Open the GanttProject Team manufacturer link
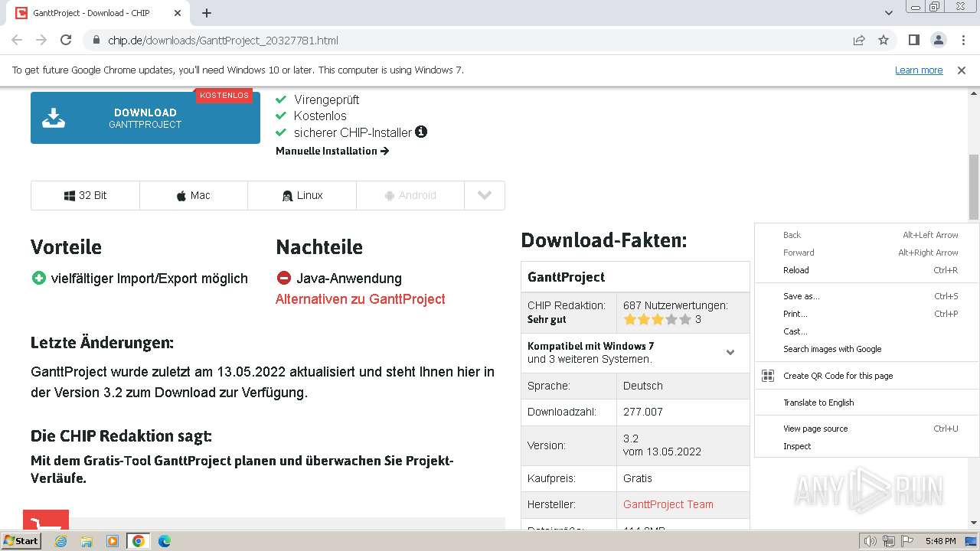This screenshot has height=551, width=980. [668, 504]
